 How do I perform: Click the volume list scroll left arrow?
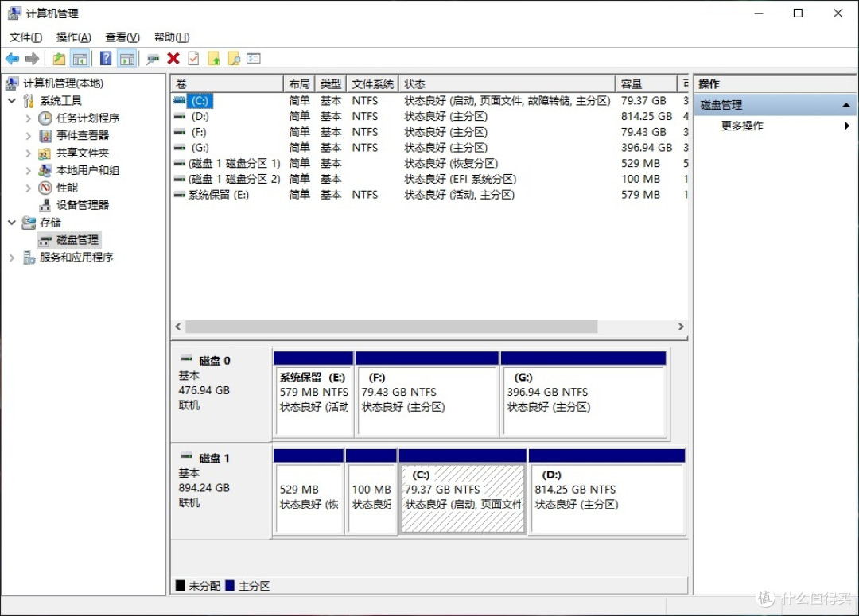178,327
